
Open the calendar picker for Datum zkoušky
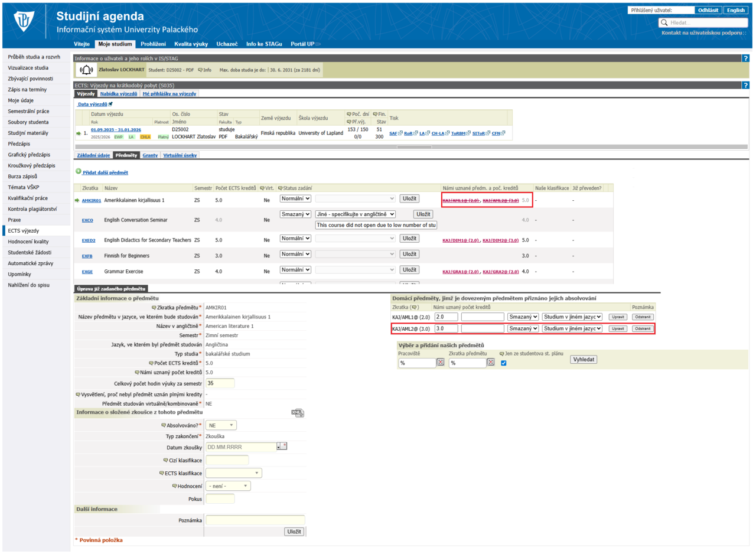(281, 447)
